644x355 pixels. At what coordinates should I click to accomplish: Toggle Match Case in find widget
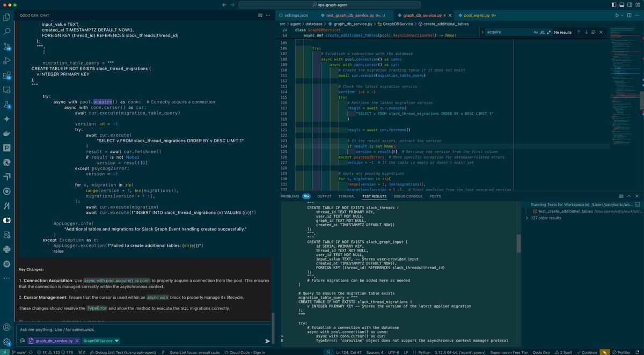pos(536,32)
